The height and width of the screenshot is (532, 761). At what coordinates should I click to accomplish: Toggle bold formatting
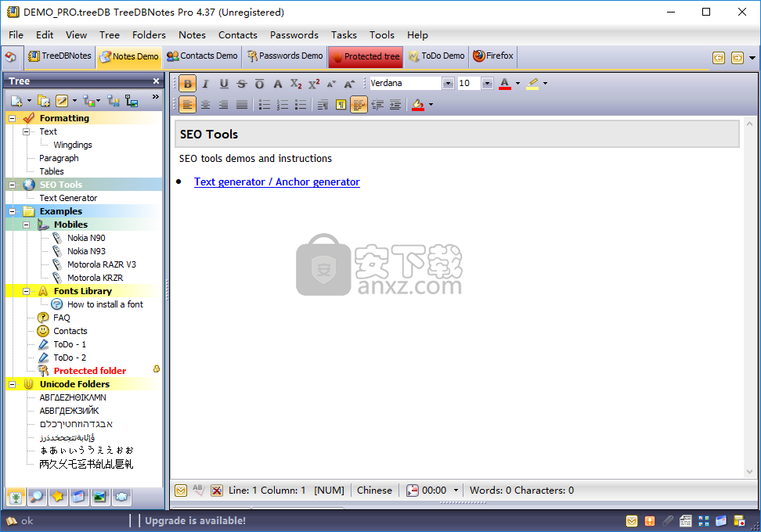tap(187, 84)
